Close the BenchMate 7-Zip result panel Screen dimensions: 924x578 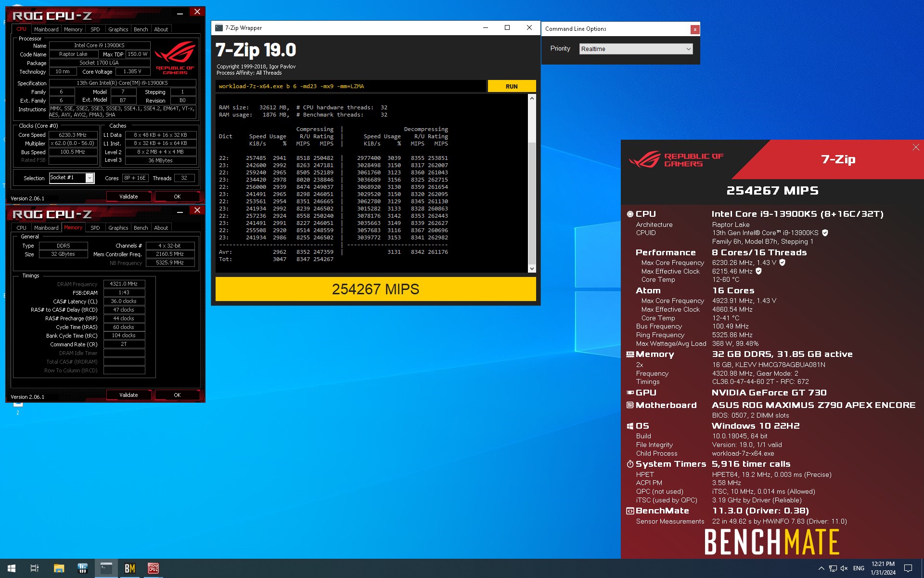(x=916, y=147)
